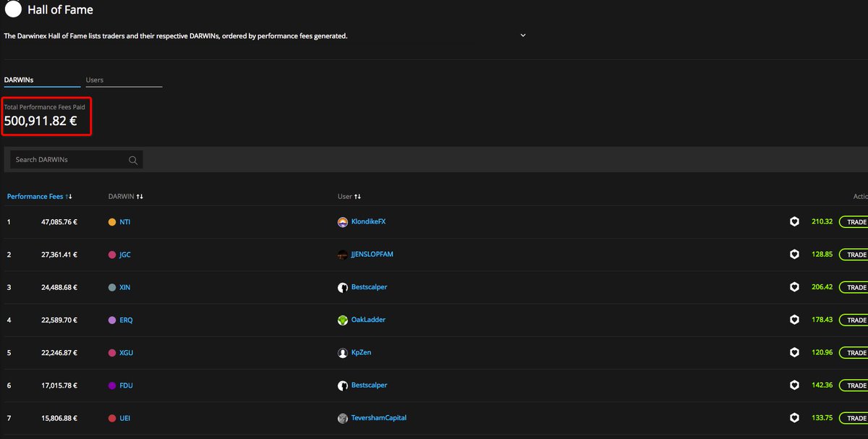Click the 128.85 quote value
Screen dimensions: 868x439
[x=822, y=255]
